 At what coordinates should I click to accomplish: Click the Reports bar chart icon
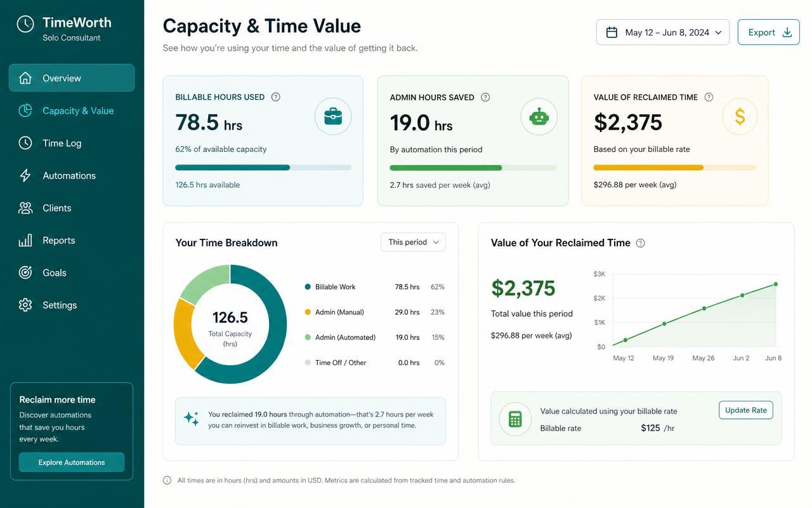point(25,240)
